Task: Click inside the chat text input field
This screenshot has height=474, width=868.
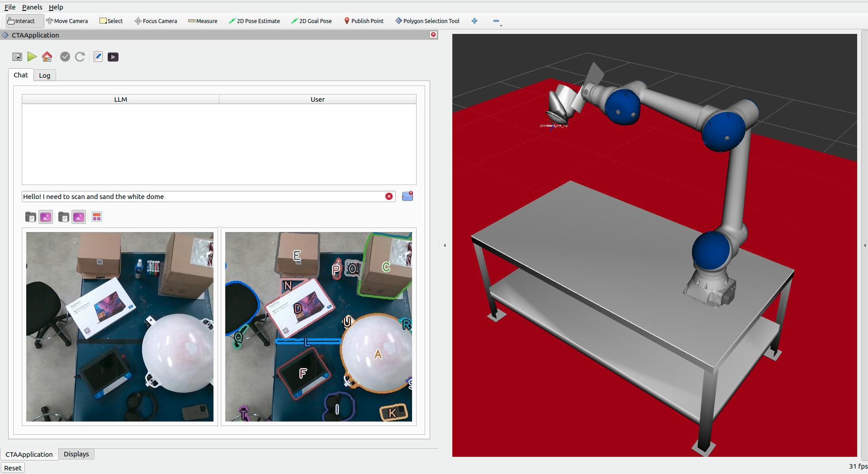Action: point(204,197)
